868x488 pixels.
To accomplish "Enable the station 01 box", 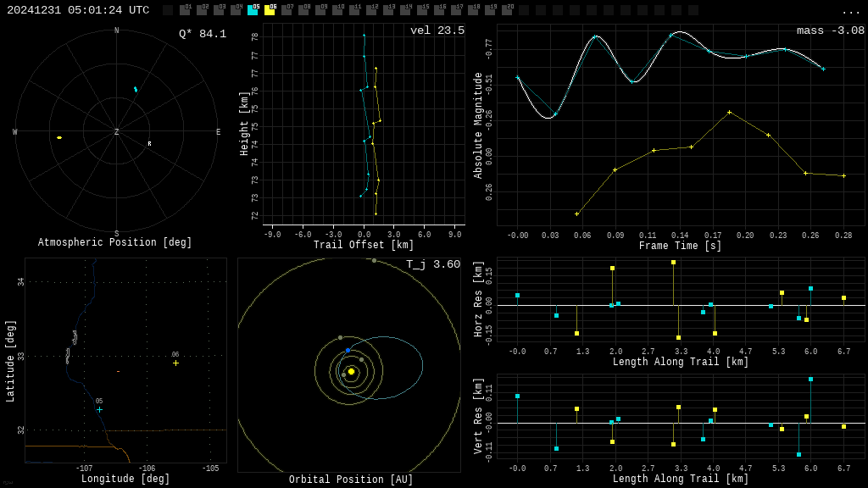I will [x=185, y=10].
